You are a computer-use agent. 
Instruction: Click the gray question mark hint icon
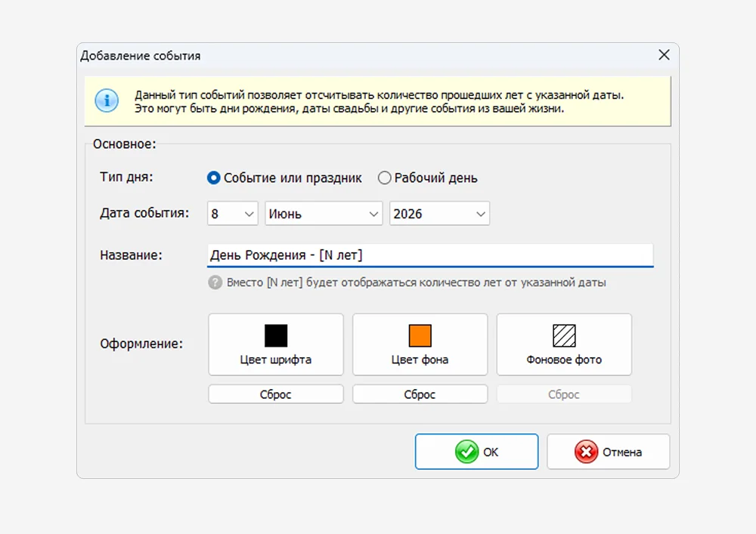(215, 282)
